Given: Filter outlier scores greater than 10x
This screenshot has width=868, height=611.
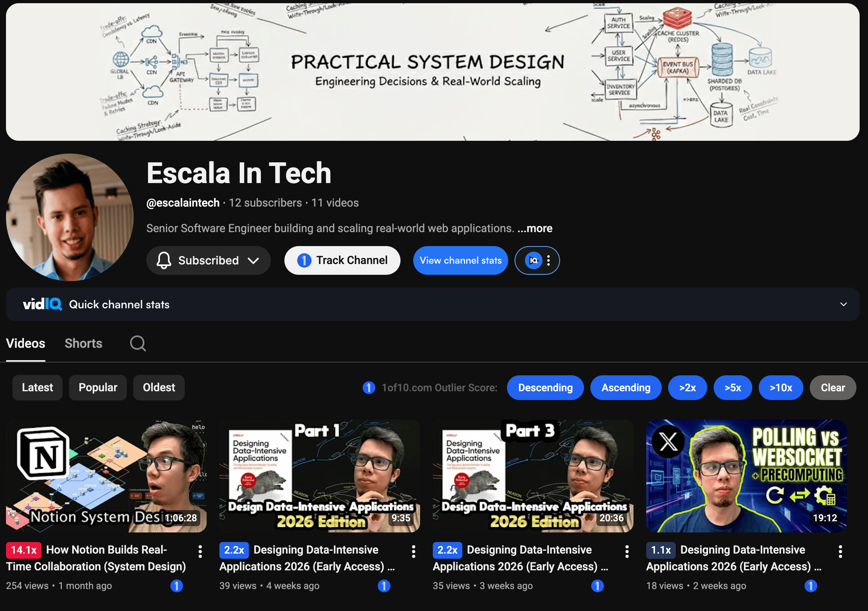Looking at the screenshot, I should tap(781, 388).
